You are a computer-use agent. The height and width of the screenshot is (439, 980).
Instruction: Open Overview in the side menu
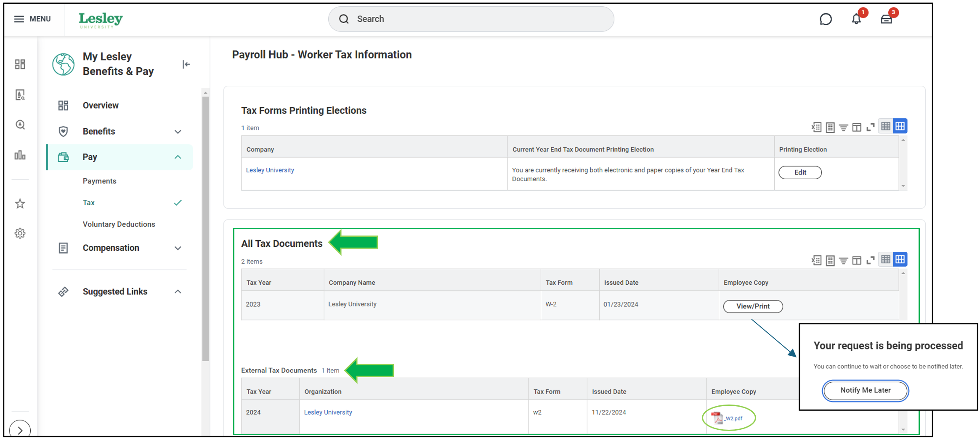click(x=101, y=106)
